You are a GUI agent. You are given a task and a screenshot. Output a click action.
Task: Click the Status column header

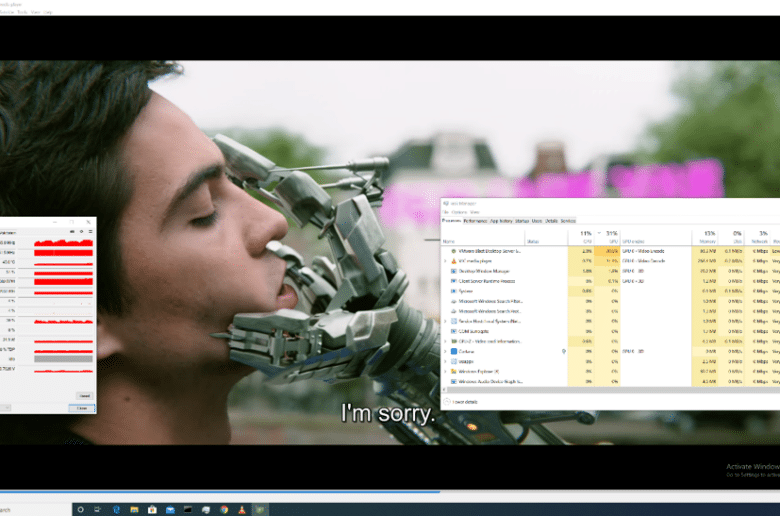pyautogui.click(x=546, y=237)
